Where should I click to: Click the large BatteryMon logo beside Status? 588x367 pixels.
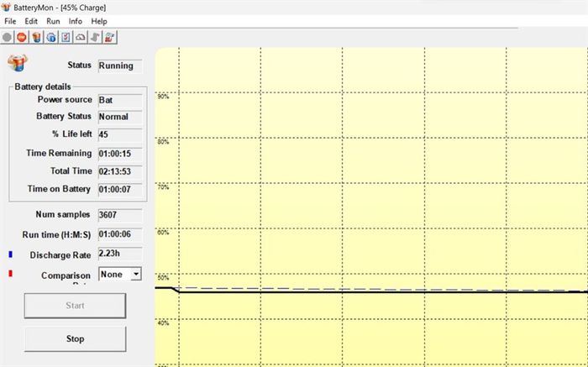18,65
